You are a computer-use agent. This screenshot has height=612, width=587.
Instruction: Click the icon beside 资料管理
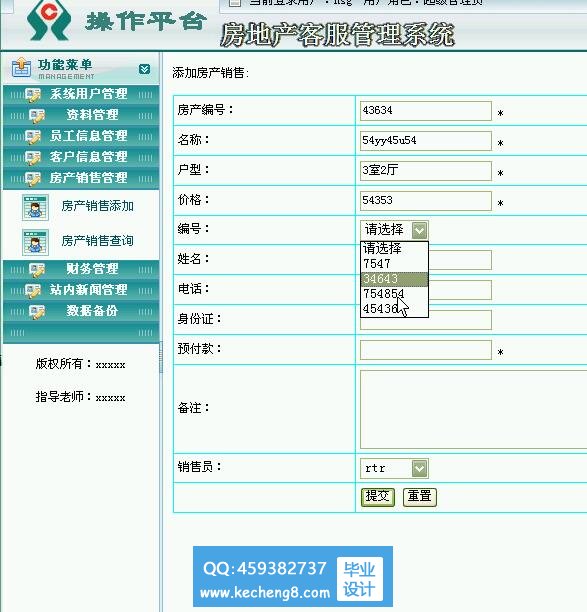coord(37,116)
